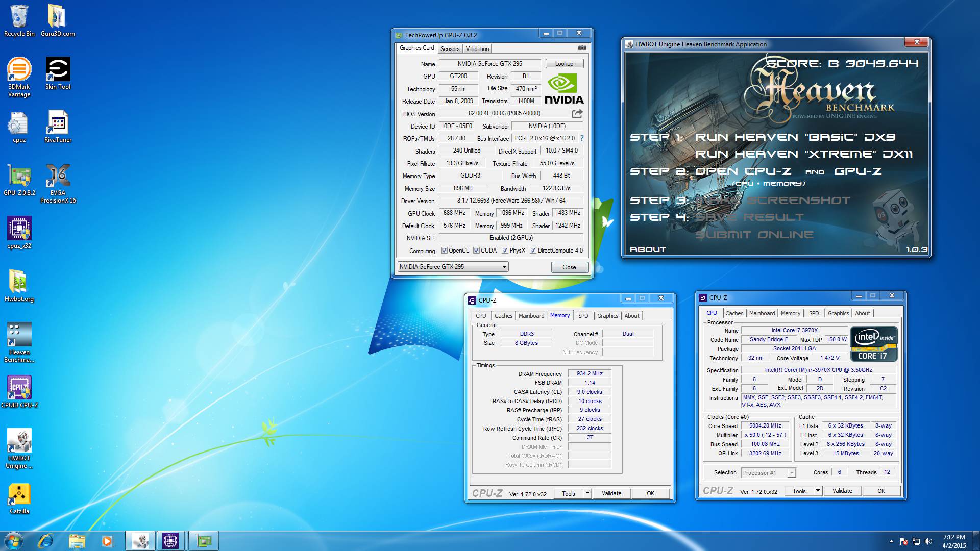Viewport: 980px width, 551px height.
Task: Click Validate in Memory CPU-Z window
Action: click(x=611, y=493)
